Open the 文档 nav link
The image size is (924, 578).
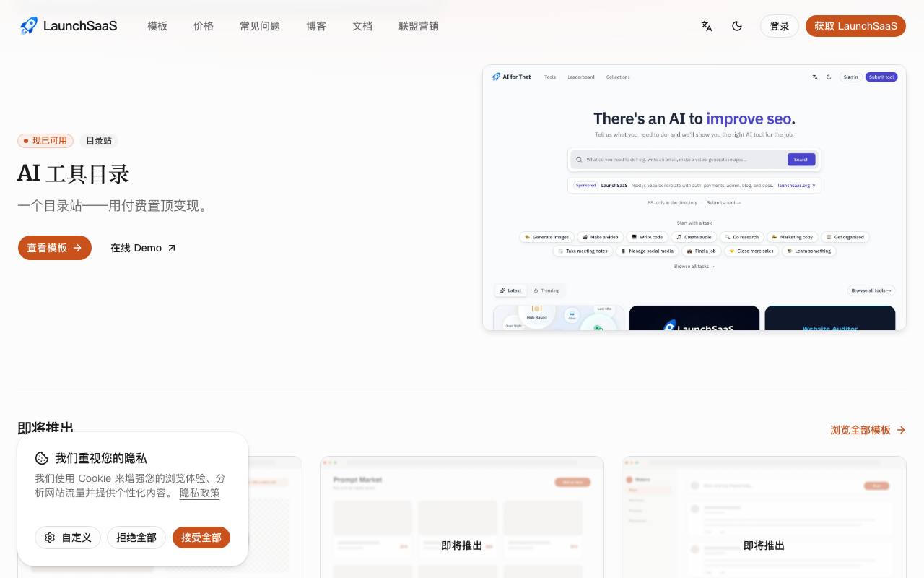(x=362, y=26)
